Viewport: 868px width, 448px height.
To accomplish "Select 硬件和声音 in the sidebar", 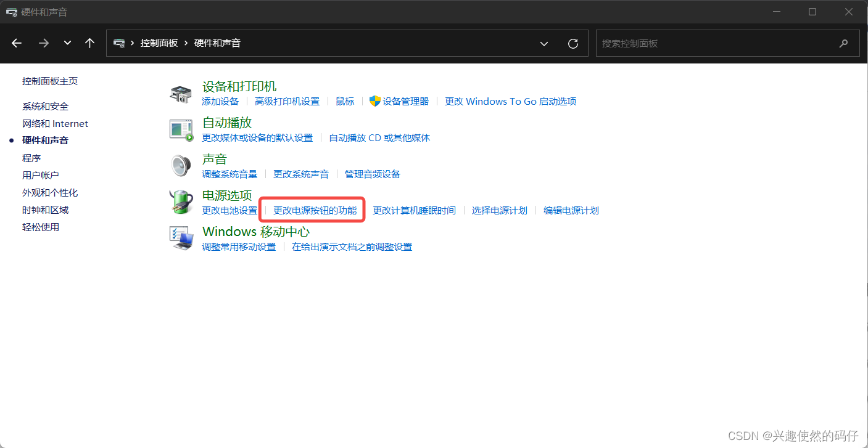I will tap(46, 141).
